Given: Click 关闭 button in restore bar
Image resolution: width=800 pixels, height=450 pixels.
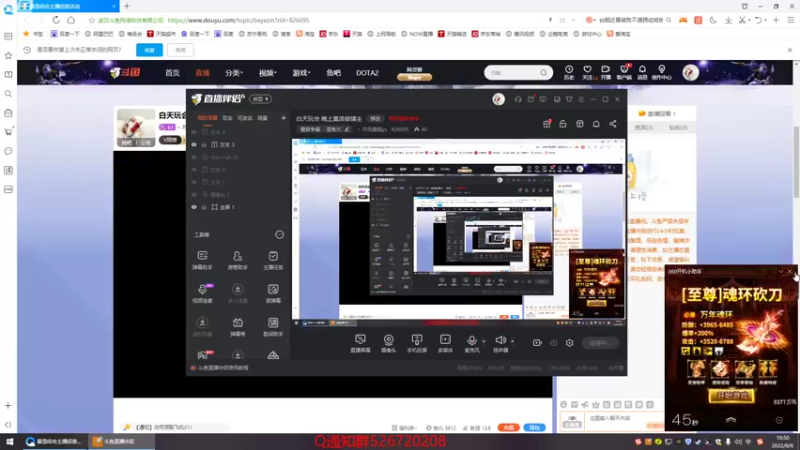Looking at the screenshot, I should click(181, 50).
